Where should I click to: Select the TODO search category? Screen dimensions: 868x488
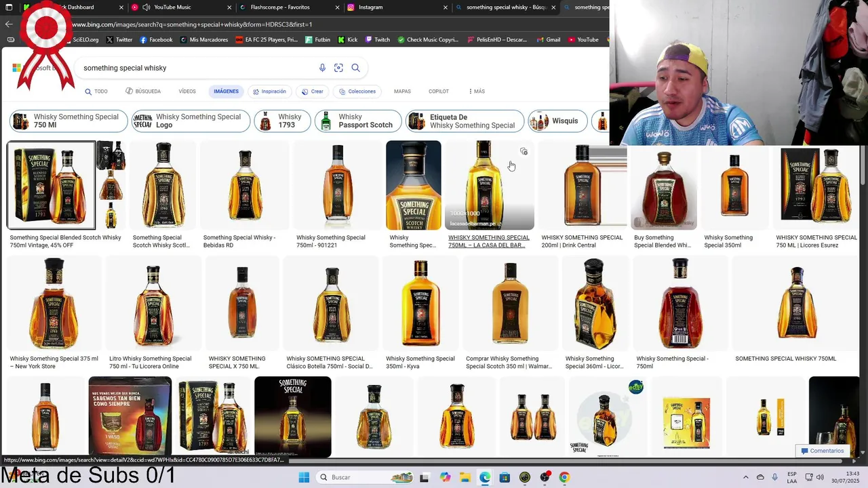96,91
